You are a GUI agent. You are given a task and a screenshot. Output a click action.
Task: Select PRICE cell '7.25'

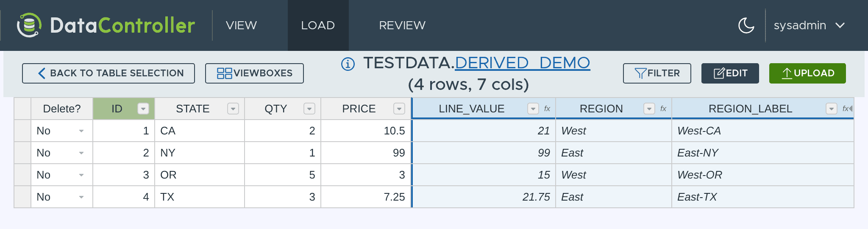[366, 197]
